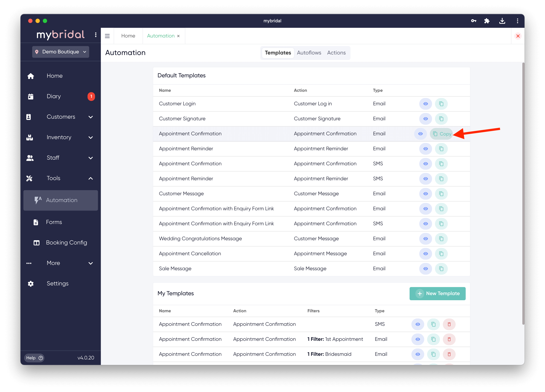Image resolution: width=545 pixels, height=392 pixels.
Task: Click the download icon in title bar
Action: pos(502,21)
